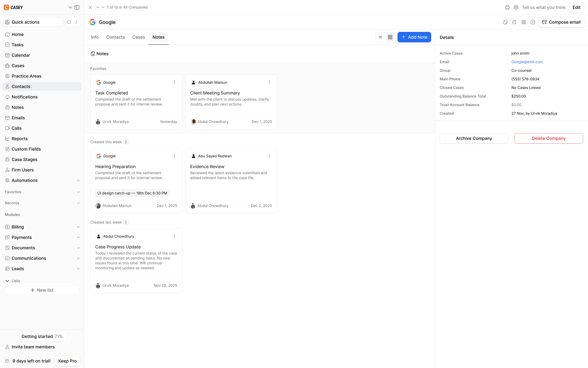Open options menu on Case Progress Update note

pos(175,236)
